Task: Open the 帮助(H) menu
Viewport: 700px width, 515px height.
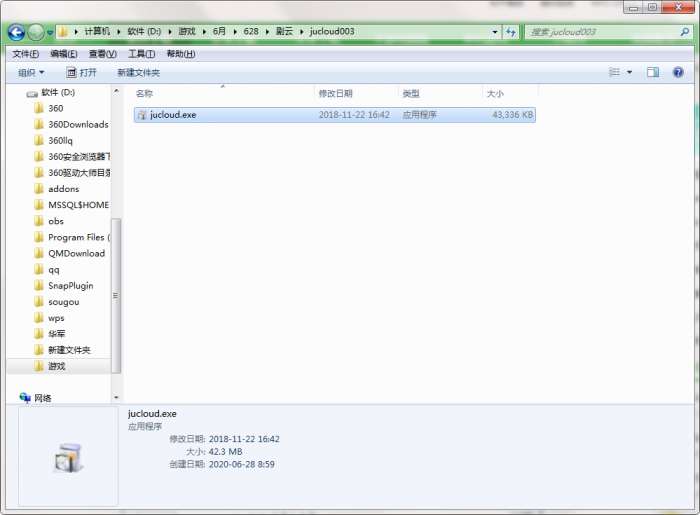Action: [x=181, y=54]
